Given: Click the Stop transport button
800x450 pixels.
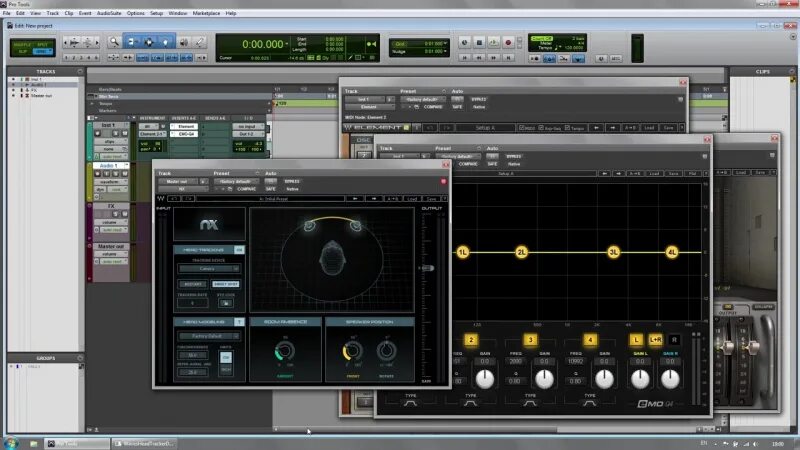Looking at the screenshot, I should coord(479,43).
